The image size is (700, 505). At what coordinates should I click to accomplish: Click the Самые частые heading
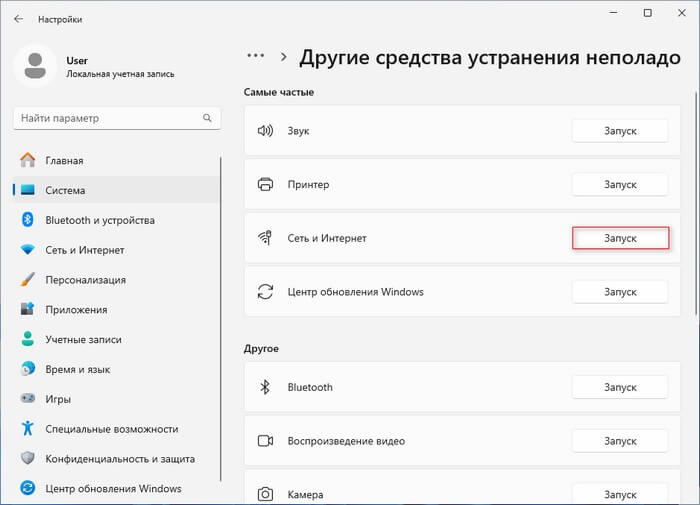click(x=279, y=92)
